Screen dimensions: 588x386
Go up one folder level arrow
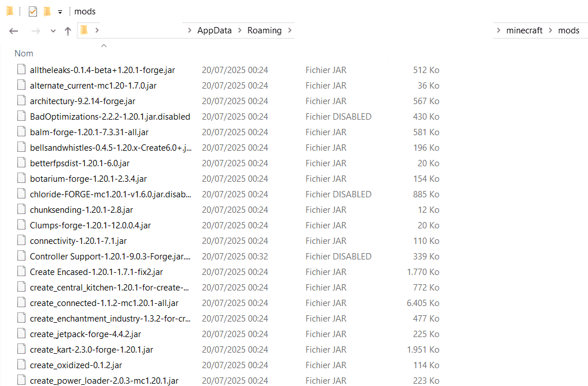(x=67, y=31)
